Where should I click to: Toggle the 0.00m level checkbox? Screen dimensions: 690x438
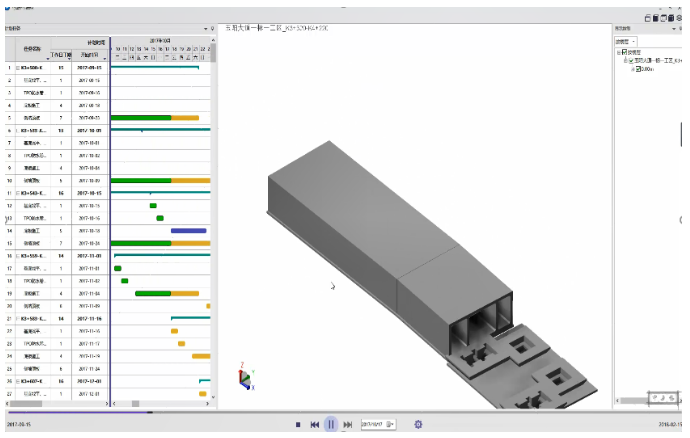[638, 69]
